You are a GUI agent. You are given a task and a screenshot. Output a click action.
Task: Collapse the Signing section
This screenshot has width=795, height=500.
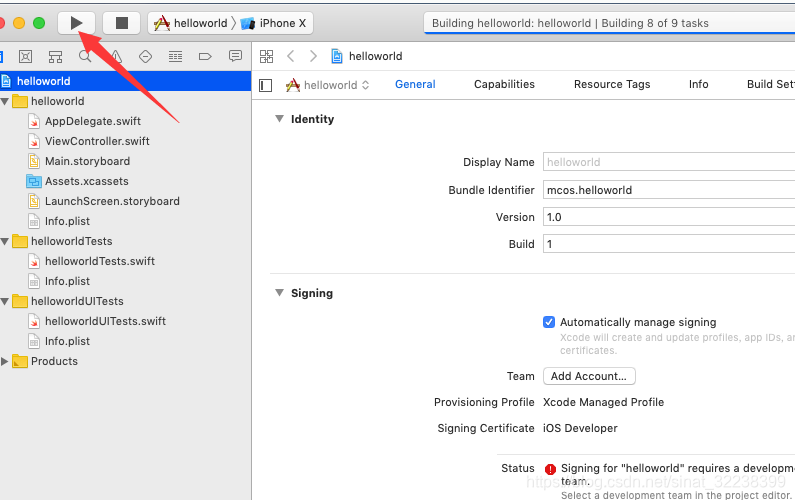[x=279, y=293]
